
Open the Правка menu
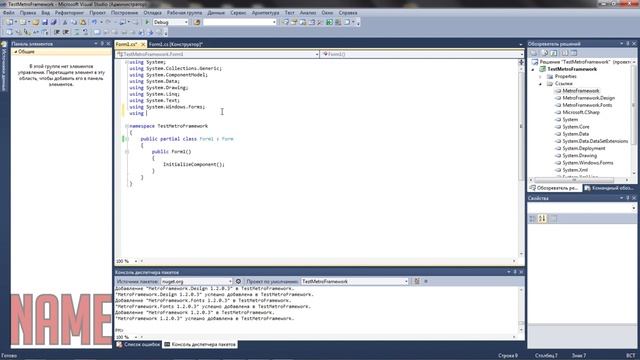click(28, 13)
